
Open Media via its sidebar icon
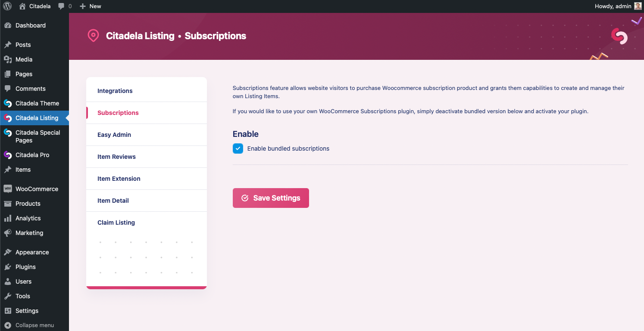pyautogui.click(x=7, y=59)
